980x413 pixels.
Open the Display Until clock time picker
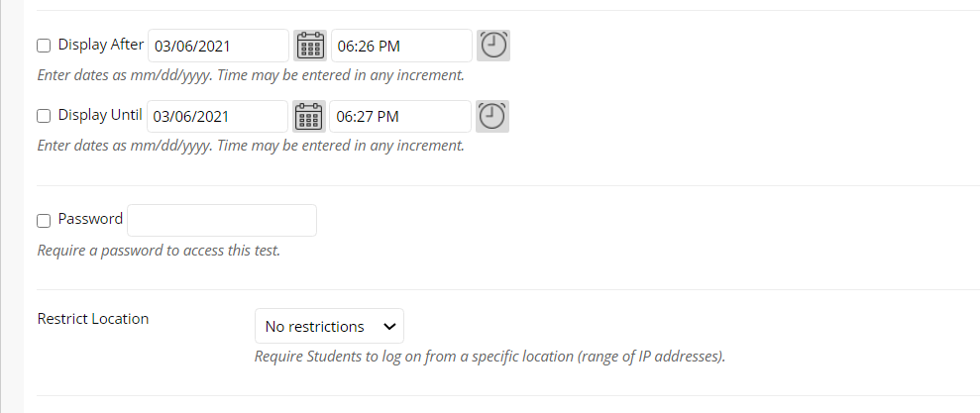click(x=492, y=116)
